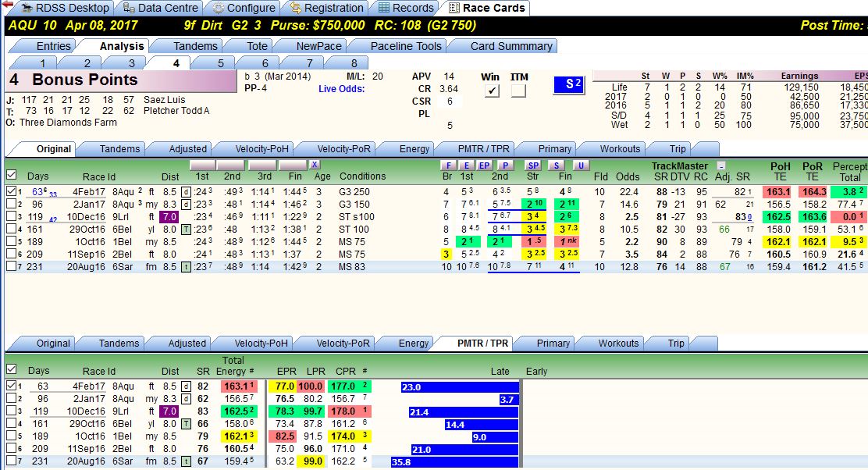868x470 pixels.
Task: Click the 'T' marker in lower 29Oct16 row
Action: click(187, 423)
